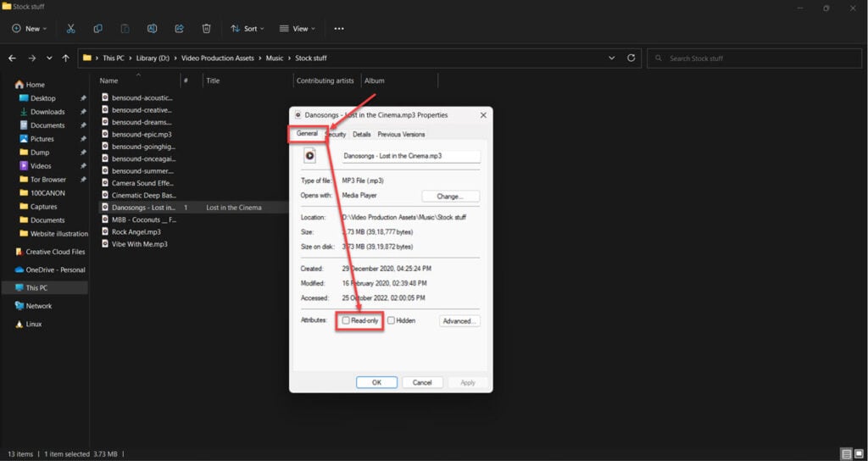Image resolution: width=868 pixels, height=461 pixels.
Task: Click Library (D:) in address breadcrumb
Action: 153,58
